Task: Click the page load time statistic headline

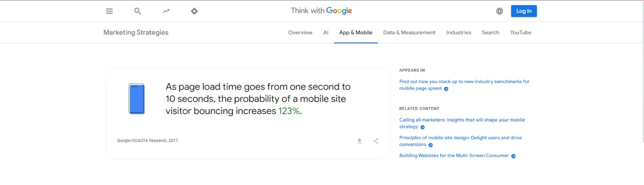Action: [x=258, y=99]
